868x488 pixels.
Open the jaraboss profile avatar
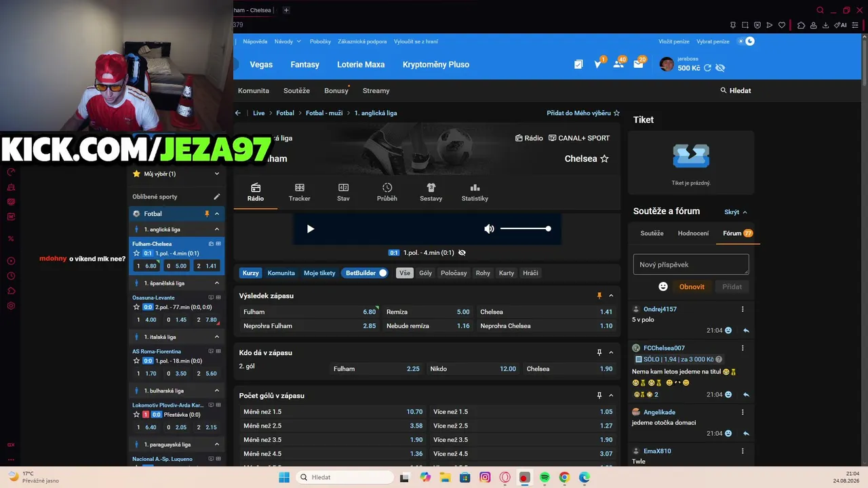tap(667, 64)
